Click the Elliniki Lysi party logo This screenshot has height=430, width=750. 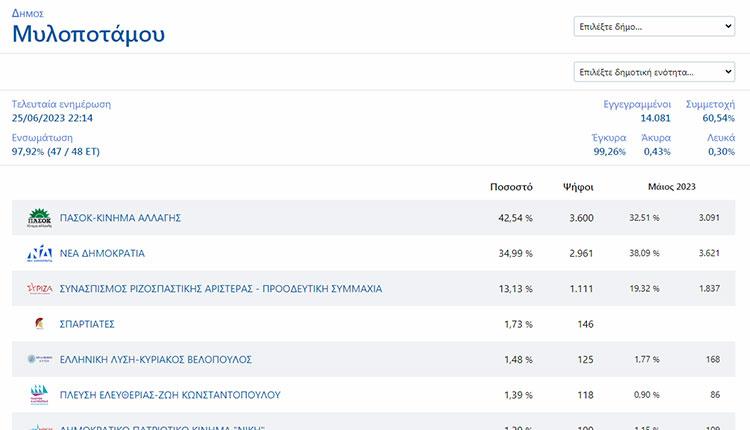pos(39,359)
